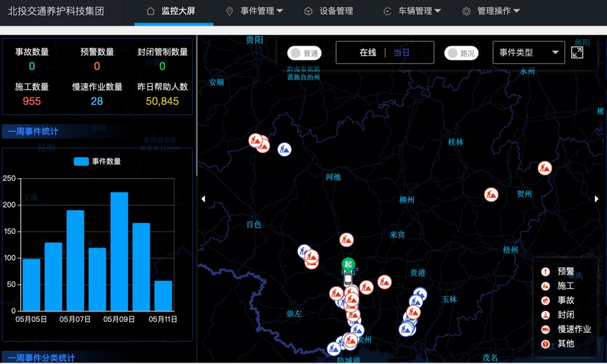Toggle the 普通 map mode switch
The image size is (607, 364).
point(304,53)
